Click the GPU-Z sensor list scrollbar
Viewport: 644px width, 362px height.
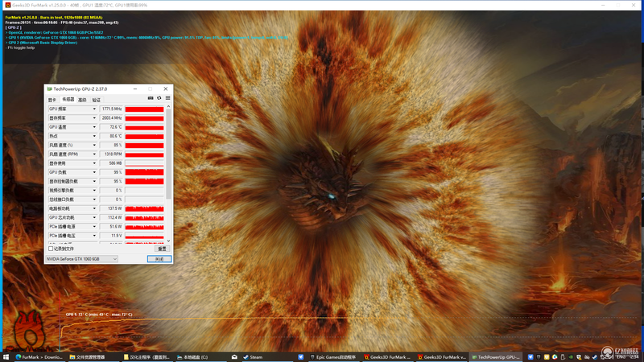pos(168,154)
